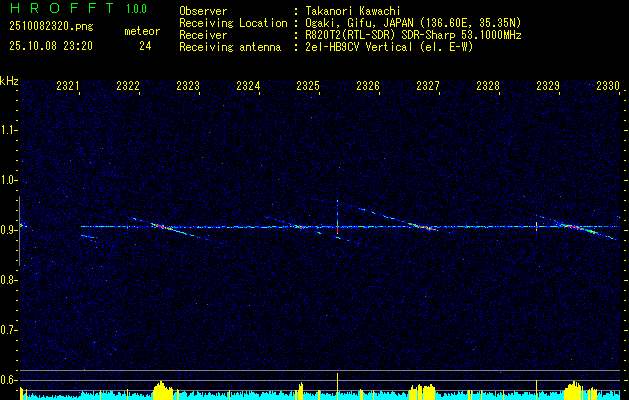Click the version number 1.0.0
Viewport: 629px width, 400px height.
click(136, 9)
